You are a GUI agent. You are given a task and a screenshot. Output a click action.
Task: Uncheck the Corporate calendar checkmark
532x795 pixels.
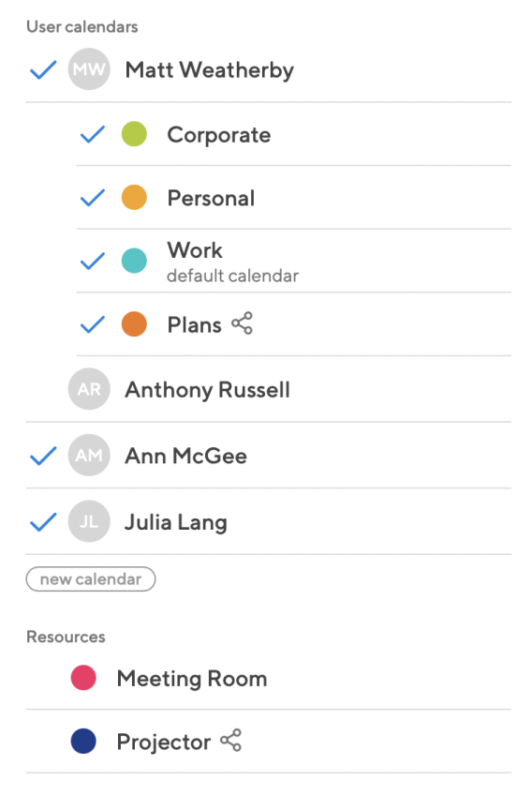click(93, 134)
